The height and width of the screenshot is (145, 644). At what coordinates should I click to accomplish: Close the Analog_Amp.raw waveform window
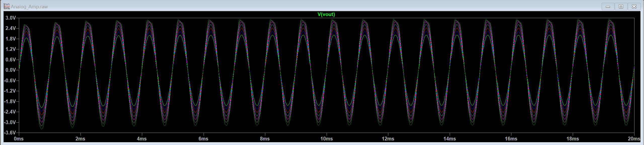[634, 7]
